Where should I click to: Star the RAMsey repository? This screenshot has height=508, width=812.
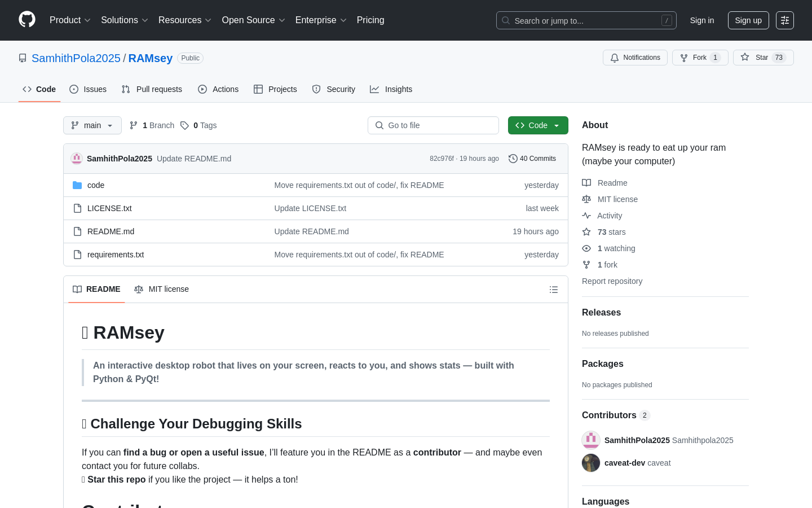coord(763,58)
